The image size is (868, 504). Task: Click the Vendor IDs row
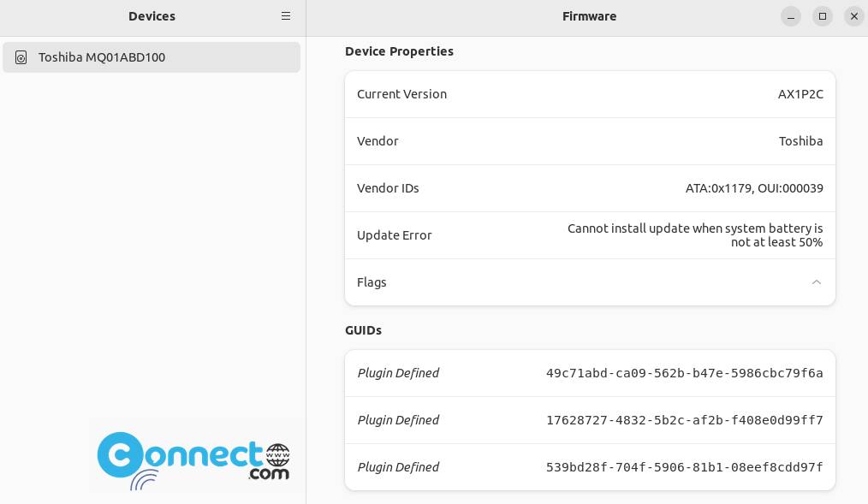(x=590, y=188)
